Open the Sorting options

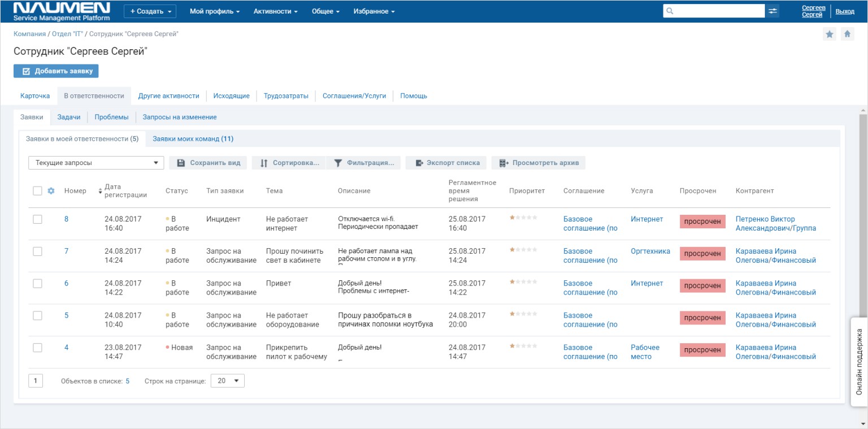[x=288, y=163]
